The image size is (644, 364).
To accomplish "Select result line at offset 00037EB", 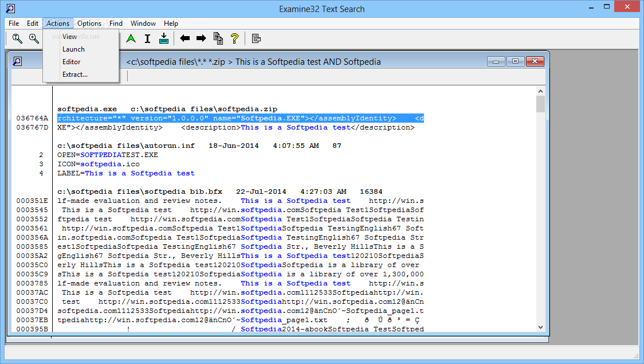I will coord(238,320).
